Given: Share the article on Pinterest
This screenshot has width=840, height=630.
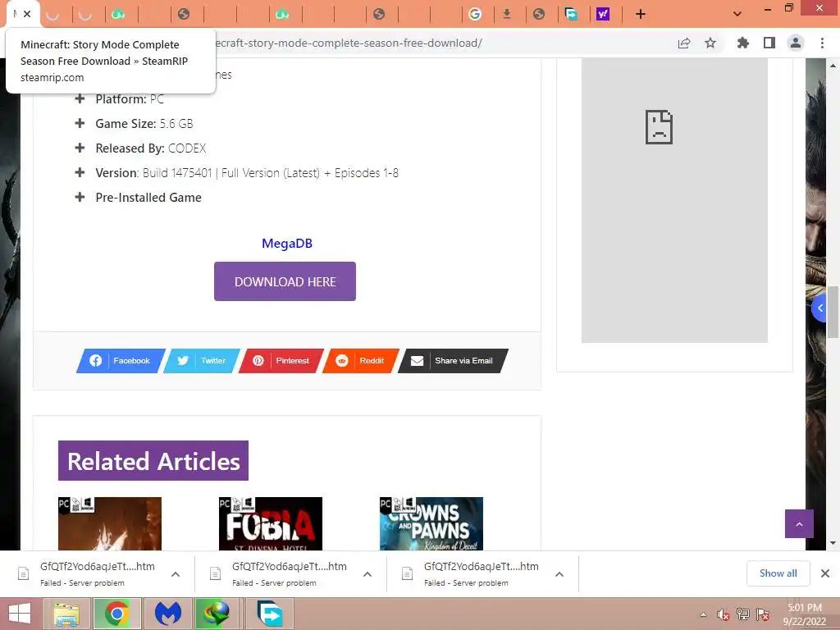Looking at the screenshot, I should point(281,361).
